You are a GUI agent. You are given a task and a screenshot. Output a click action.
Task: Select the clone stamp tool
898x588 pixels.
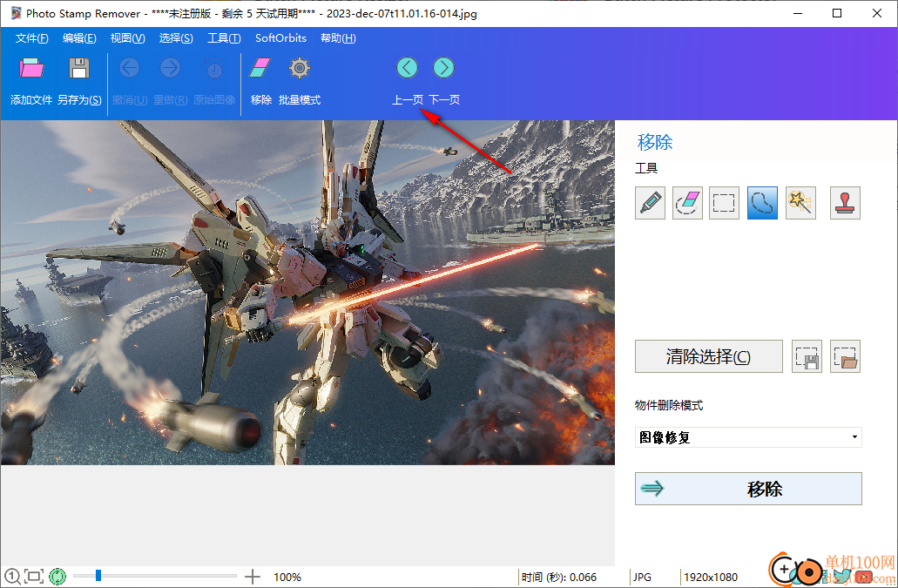[846, 203]
